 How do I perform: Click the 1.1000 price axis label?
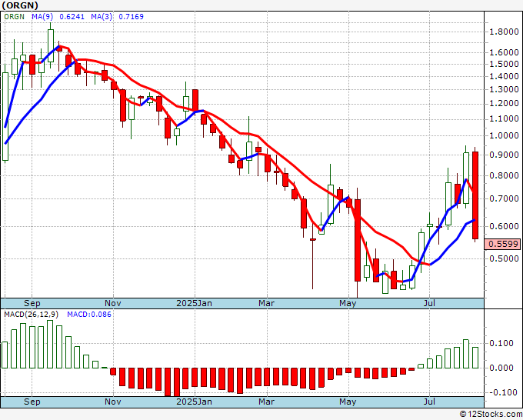click(504, 118)
